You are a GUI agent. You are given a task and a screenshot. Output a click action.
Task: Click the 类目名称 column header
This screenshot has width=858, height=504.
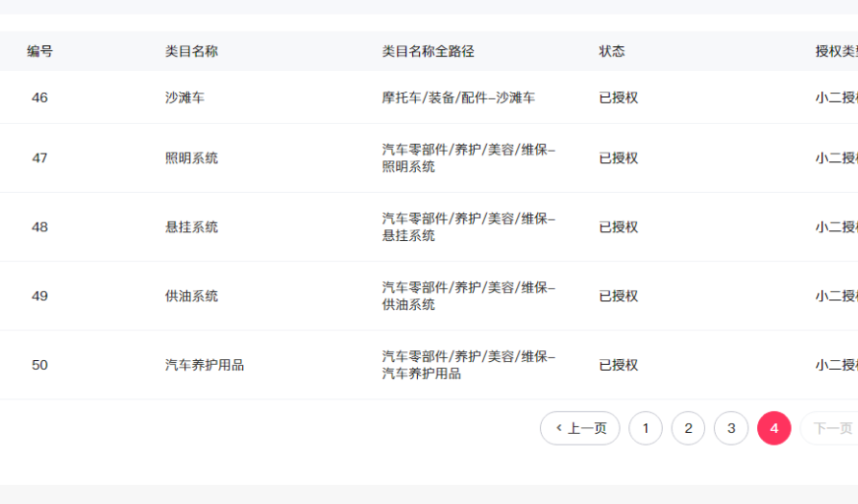coord(191,51)
